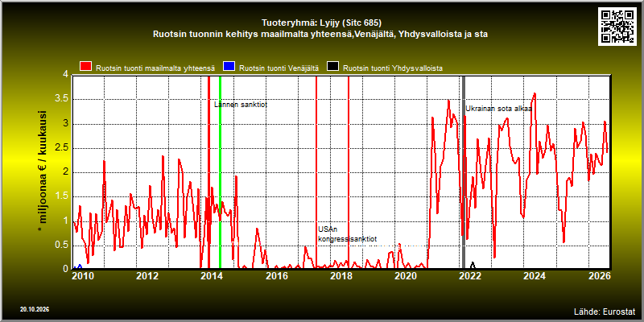Click the 'USAn kongressisanktiot' annotation
Screen dimensions: 644x322
click(348, 234)
